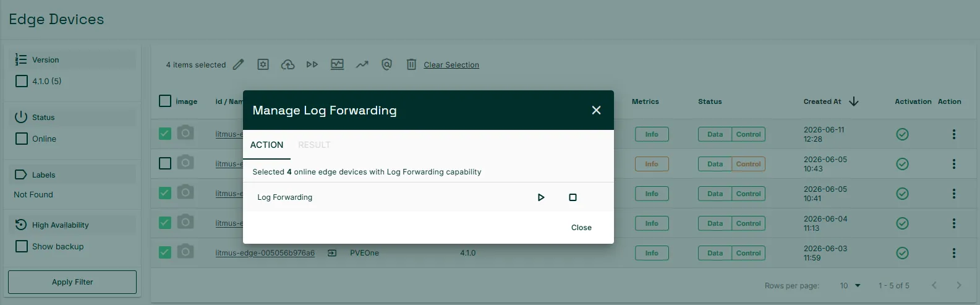Click the Close button in the dialog

581,228
